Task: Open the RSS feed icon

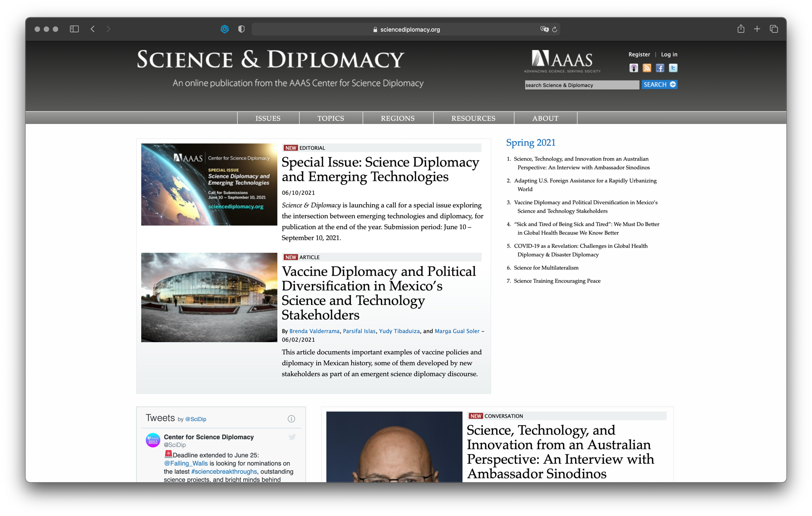Action: (647, 68)
